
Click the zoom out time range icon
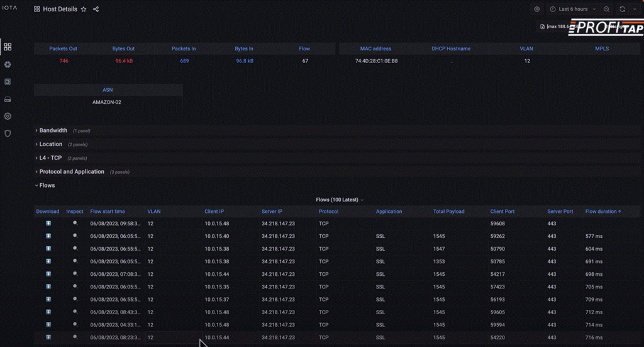click(606, 9)
